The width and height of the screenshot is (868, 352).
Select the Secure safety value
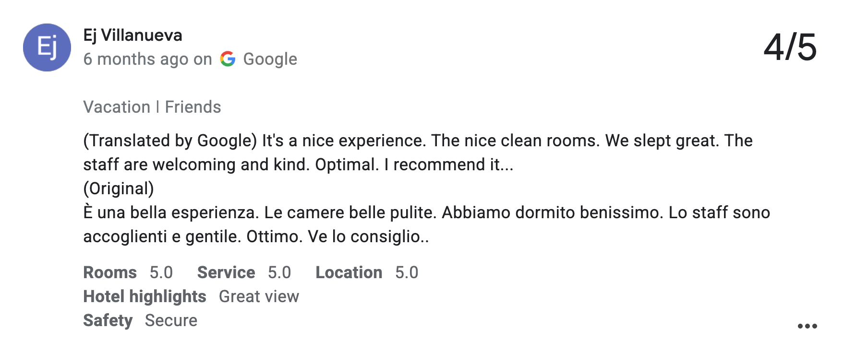tap(171, 320)
